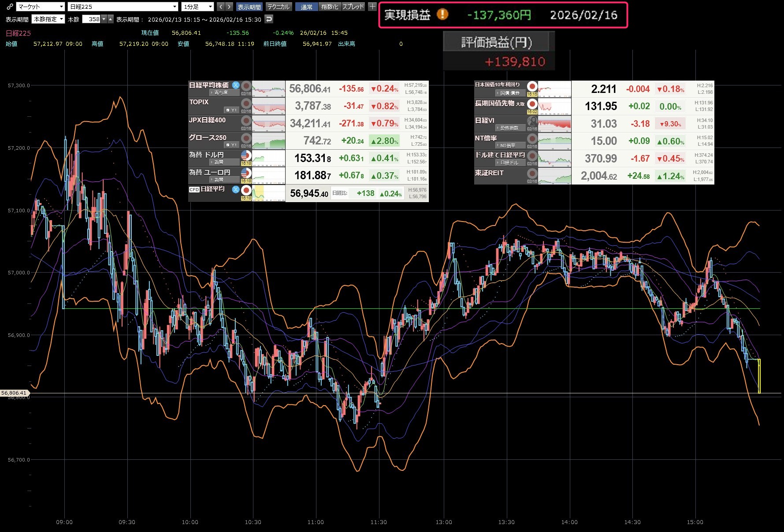Open the 日経225 symbol dropdown

click(x=123, y=7)
